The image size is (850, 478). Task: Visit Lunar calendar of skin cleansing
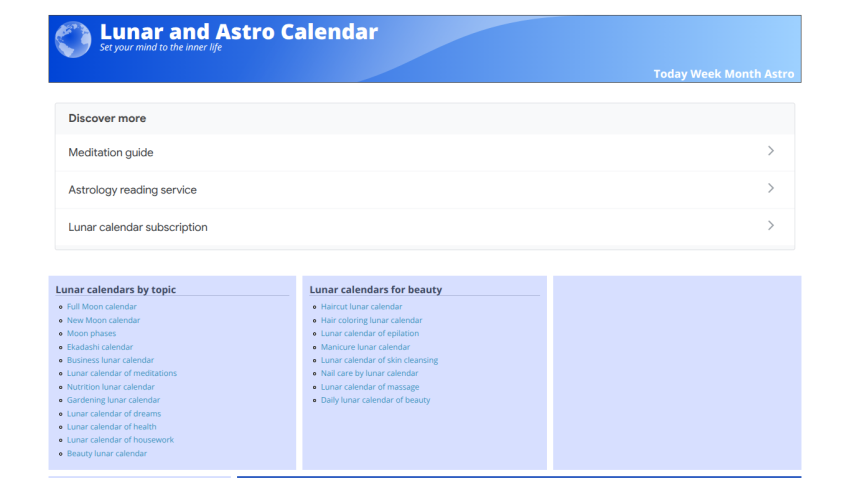(x=379, y=360)
